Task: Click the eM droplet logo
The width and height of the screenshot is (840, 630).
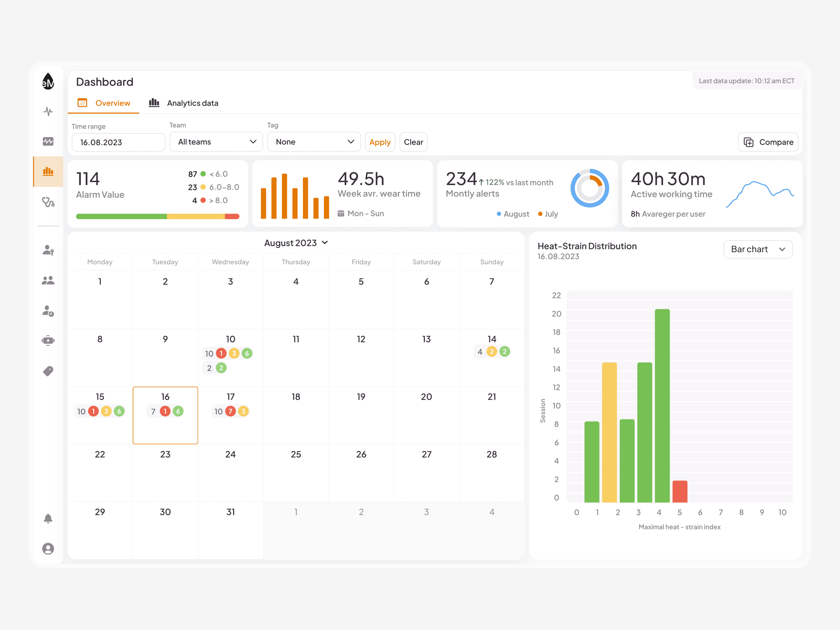Action: (x=48, y=81)
